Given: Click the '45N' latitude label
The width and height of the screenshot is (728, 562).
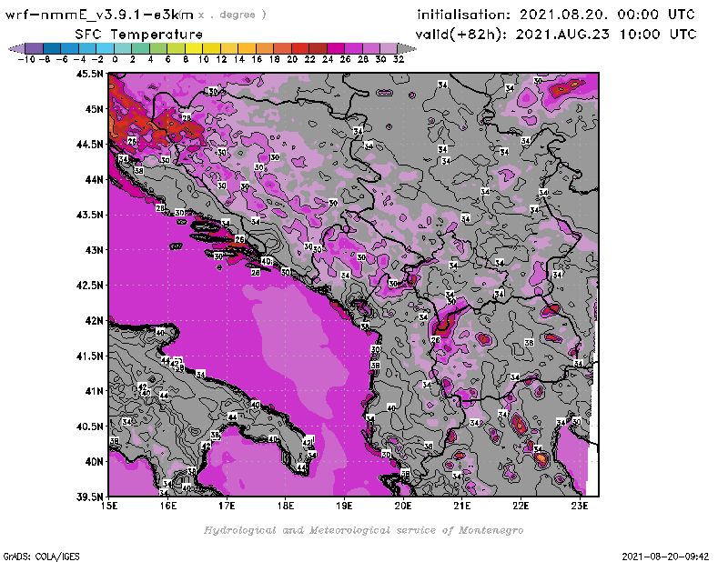Looking at the screenshot, I should pyautogui.click(x=94, y=109).
